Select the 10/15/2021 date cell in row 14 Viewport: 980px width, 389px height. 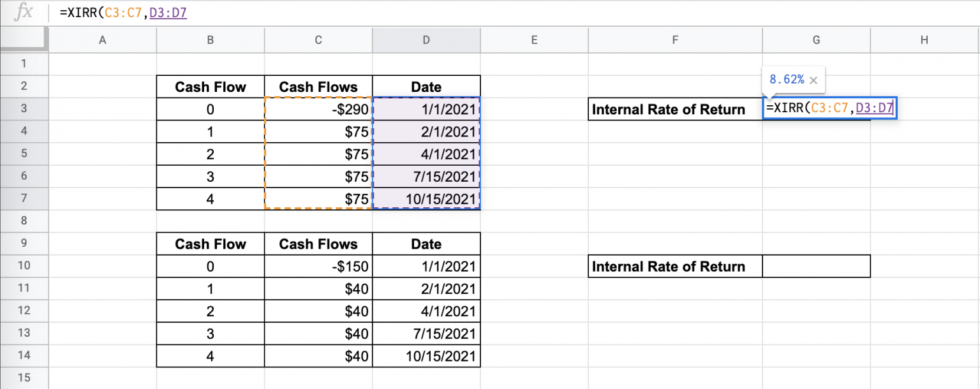click(x=426, y=356)
